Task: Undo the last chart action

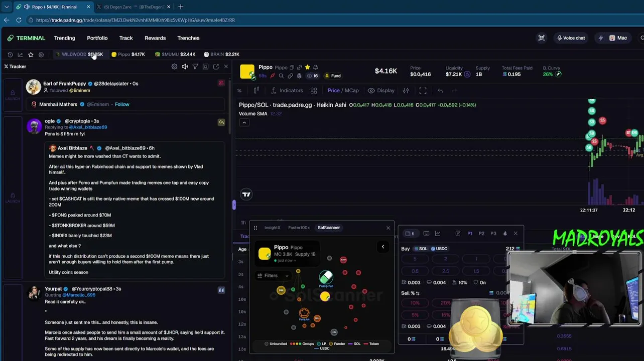Action: click(x=440, y=91)
